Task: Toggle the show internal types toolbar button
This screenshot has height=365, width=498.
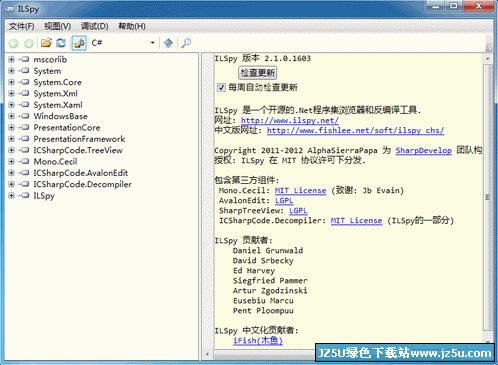Action: (x=79, y=43)
